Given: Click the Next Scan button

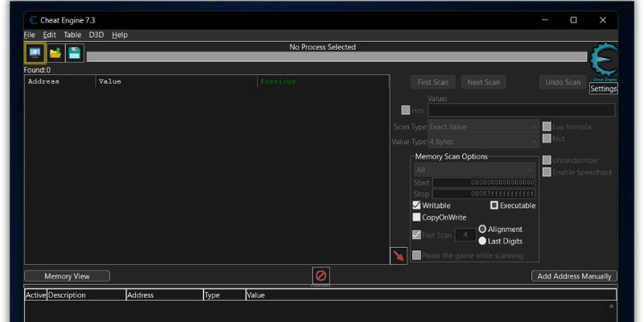Looking at the screenshot, I should pyautogui.click(x=484, y=82).
